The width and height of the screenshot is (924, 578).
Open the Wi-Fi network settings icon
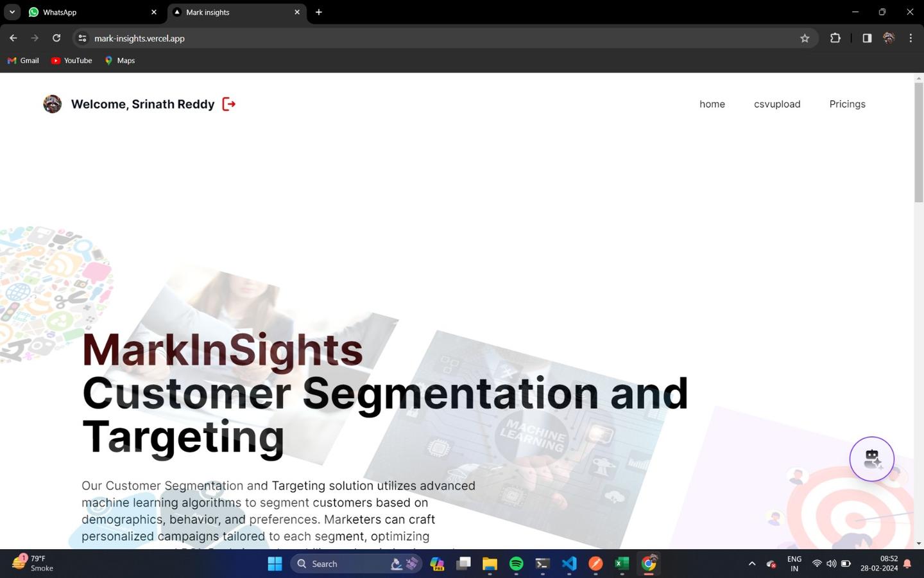817,564
